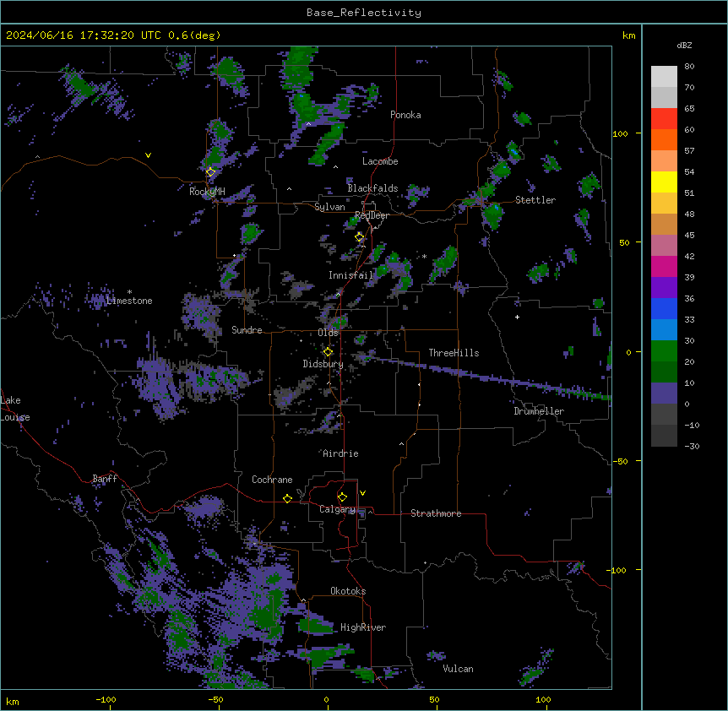The height and width of the screenshot is (711, 728).
Task: Click the Vulcan city label
Action: tap(458, 669)
